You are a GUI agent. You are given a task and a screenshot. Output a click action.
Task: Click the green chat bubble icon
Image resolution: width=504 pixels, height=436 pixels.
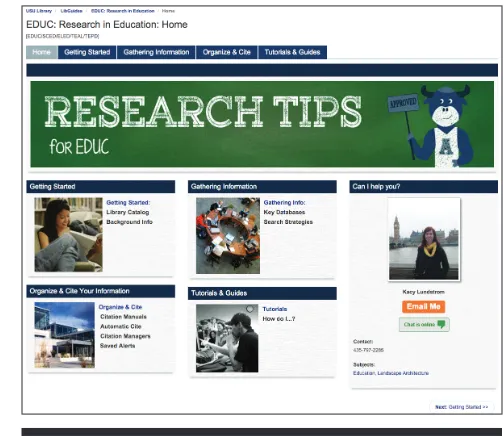pos(441,324)
